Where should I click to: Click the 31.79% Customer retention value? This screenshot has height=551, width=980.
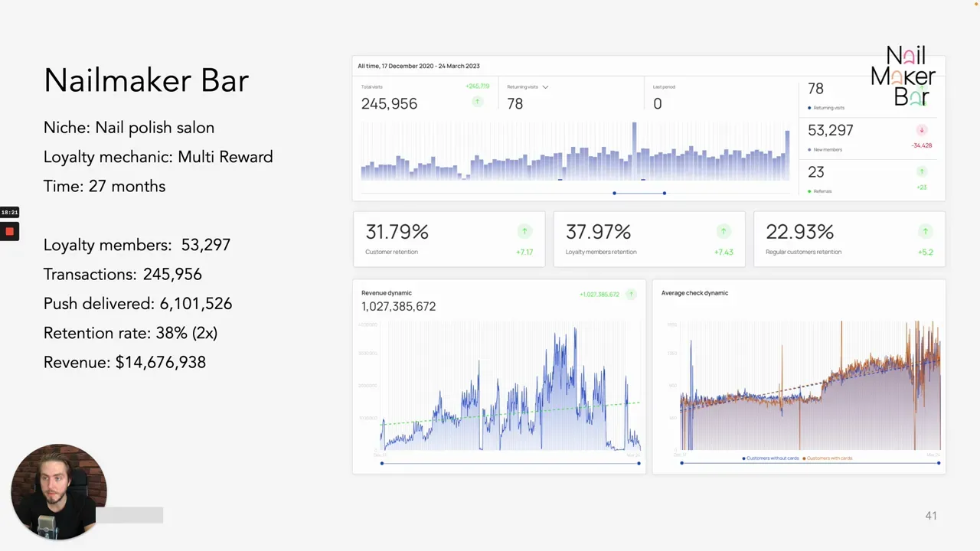[397, 232]
